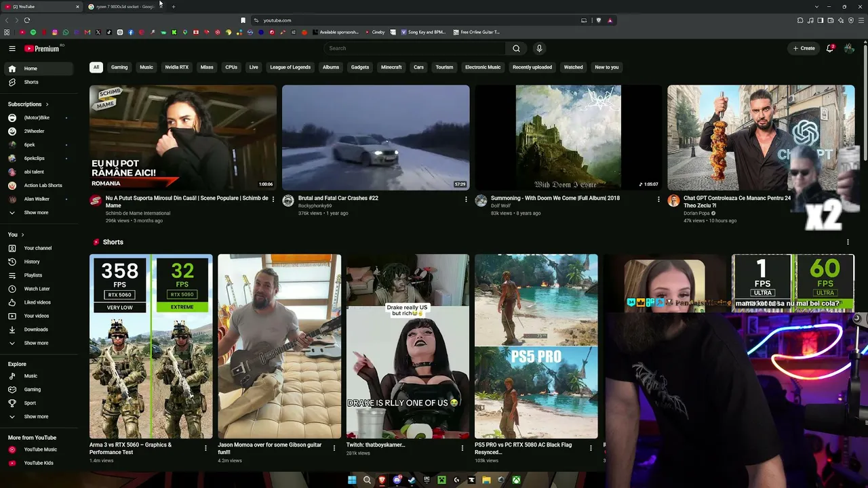868x488 pixels.
Task: Open Alan Walker subscription
Action: [x=37, y=199]
